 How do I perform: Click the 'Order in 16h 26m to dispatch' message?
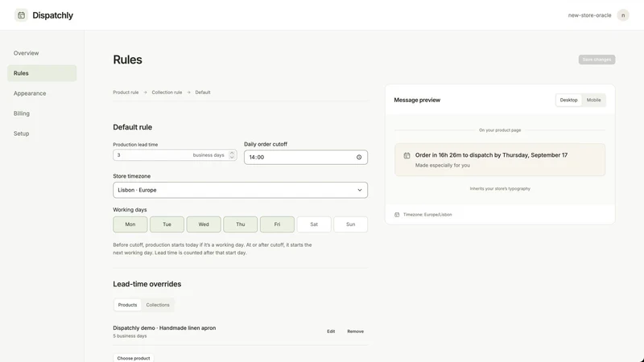click(x=491, y=155)
